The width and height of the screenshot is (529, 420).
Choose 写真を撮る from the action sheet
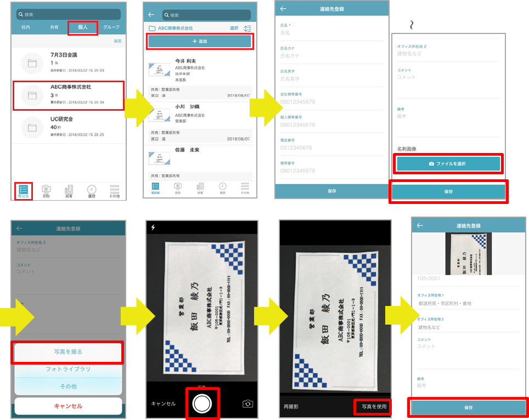(x=68, y=352)
